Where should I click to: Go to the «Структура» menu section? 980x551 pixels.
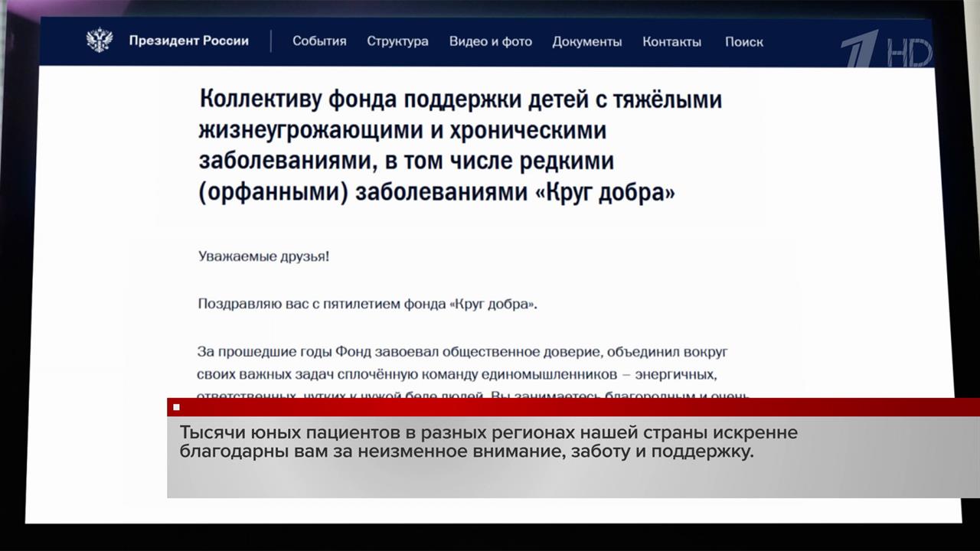(397, 41)
